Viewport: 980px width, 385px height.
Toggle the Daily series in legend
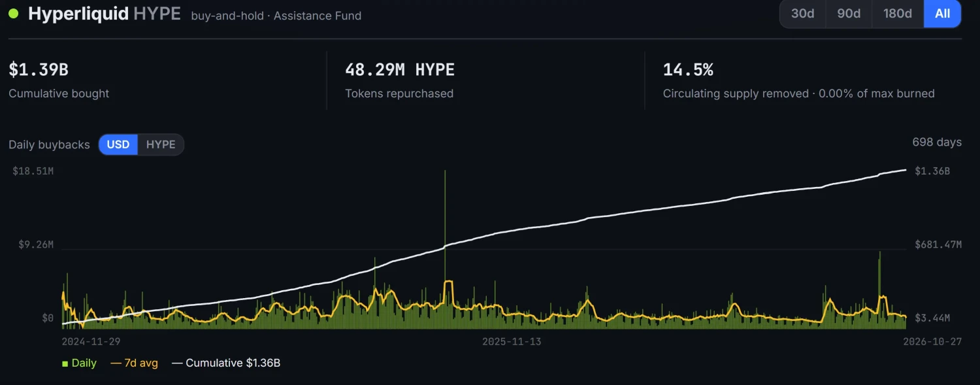[79, 363]
